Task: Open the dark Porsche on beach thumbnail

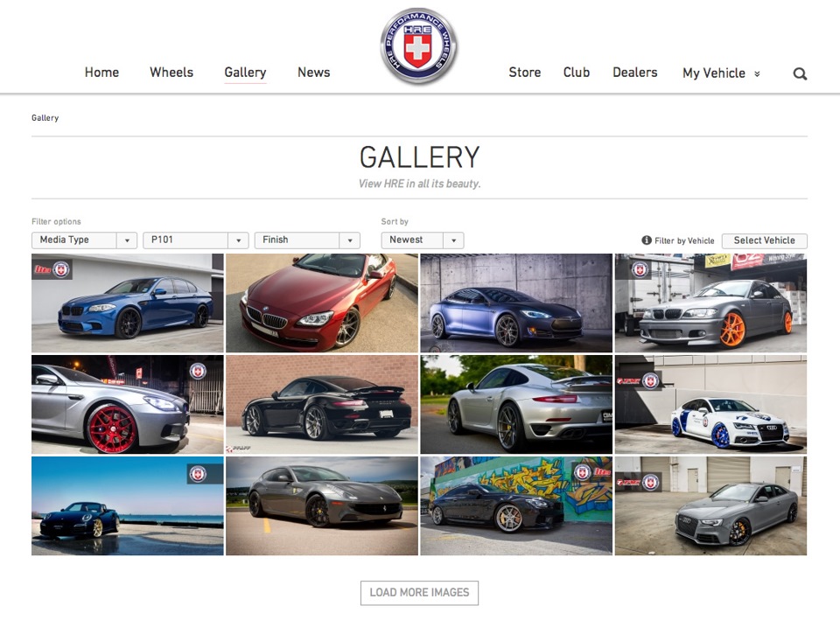Action: pyautogui.click(x=128, y=506)
